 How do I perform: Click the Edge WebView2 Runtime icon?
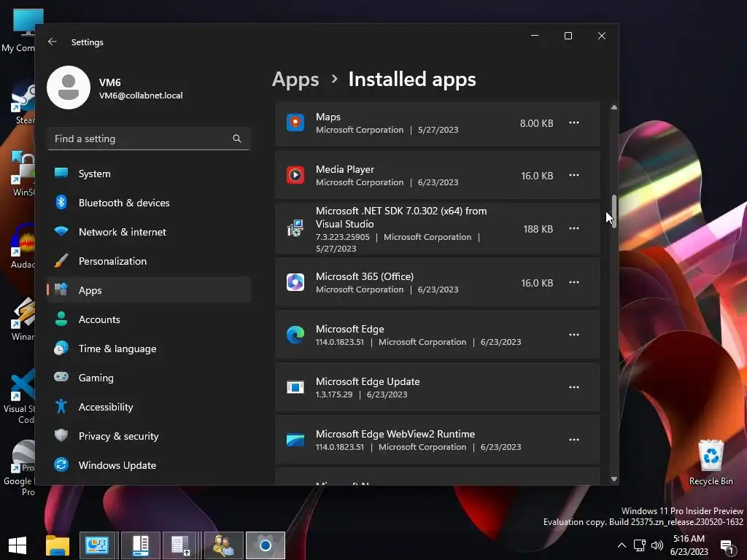[295, 440]
